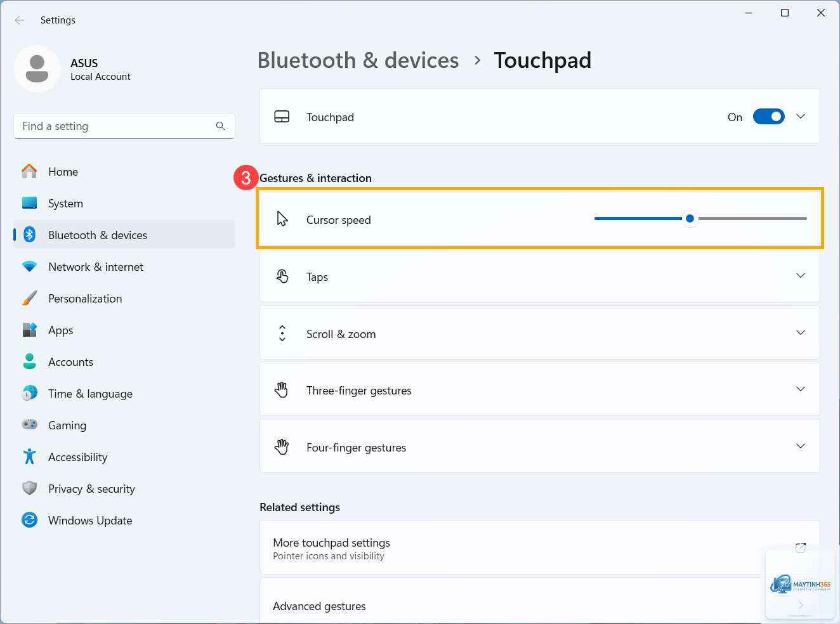
Task: Select Network & internet in sidebar
Action: (124, 266)
